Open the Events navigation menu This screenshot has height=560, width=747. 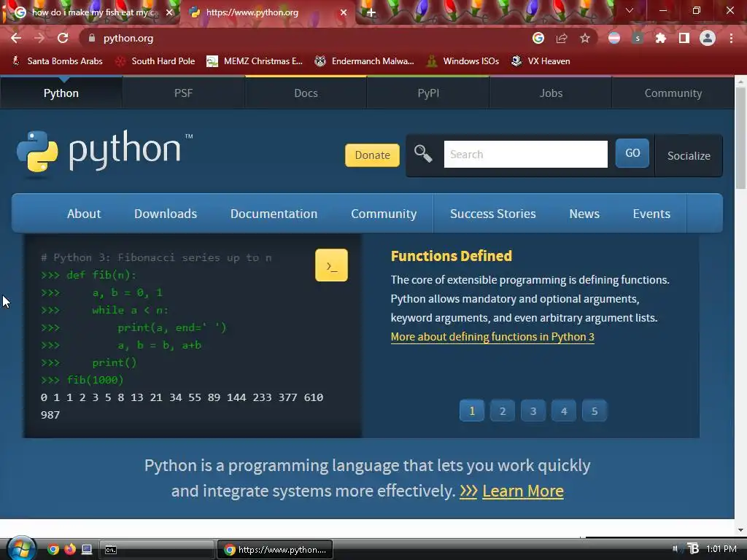click(651, 214)
